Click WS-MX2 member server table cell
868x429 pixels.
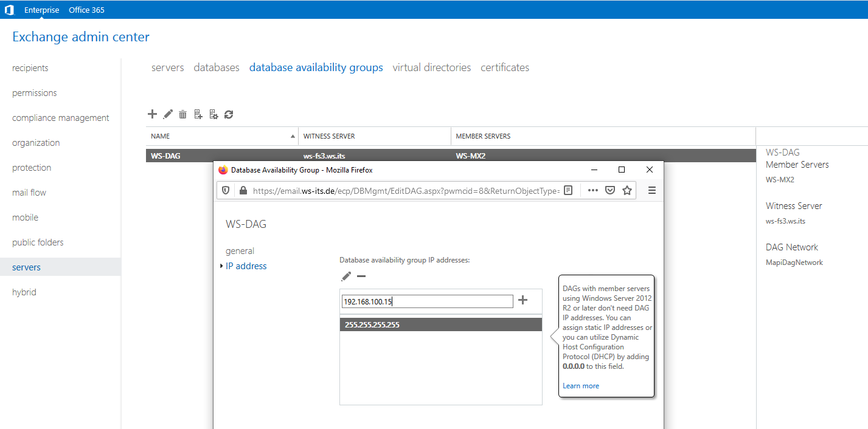pos(470,156)
